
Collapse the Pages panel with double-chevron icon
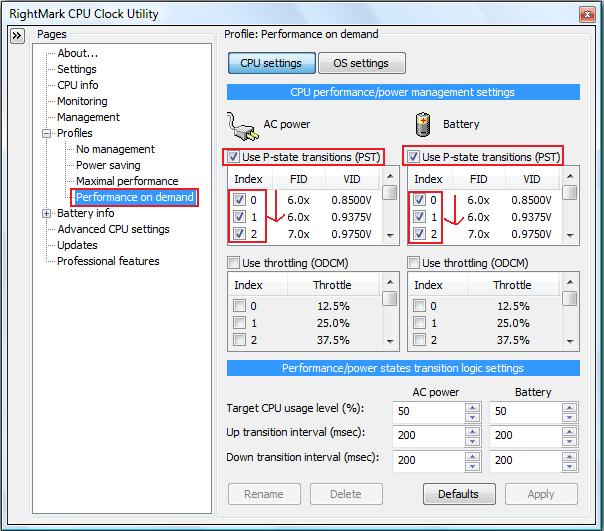[17, 36]
